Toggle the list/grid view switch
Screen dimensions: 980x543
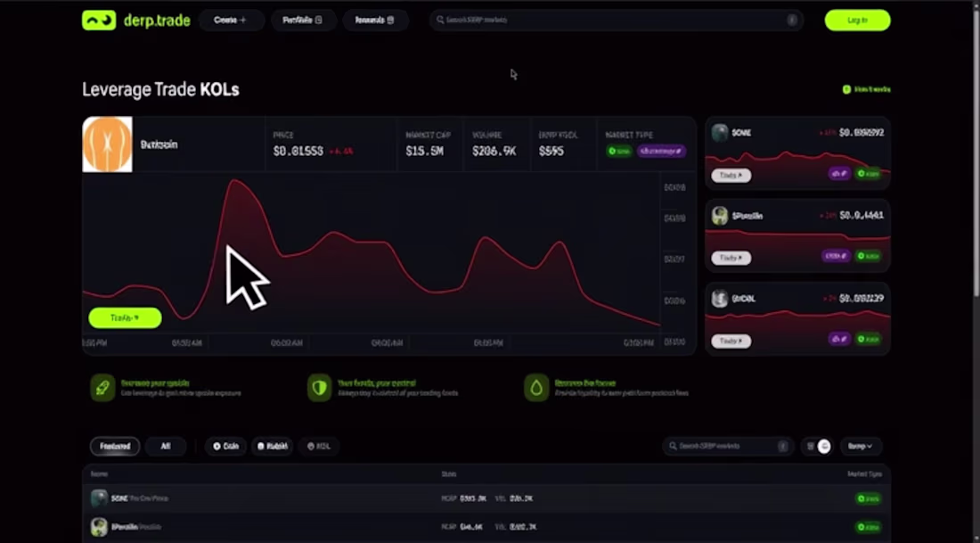pos(818,446)
